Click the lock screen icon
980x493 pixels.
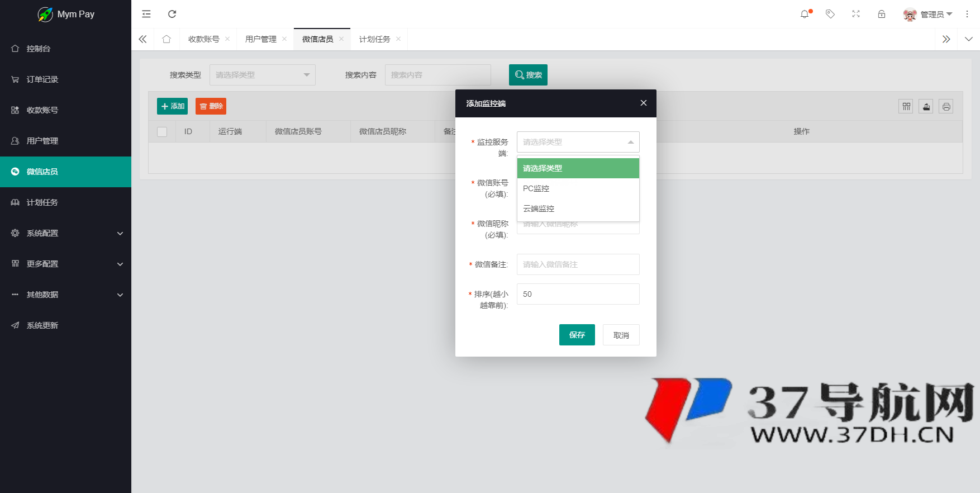882,14
